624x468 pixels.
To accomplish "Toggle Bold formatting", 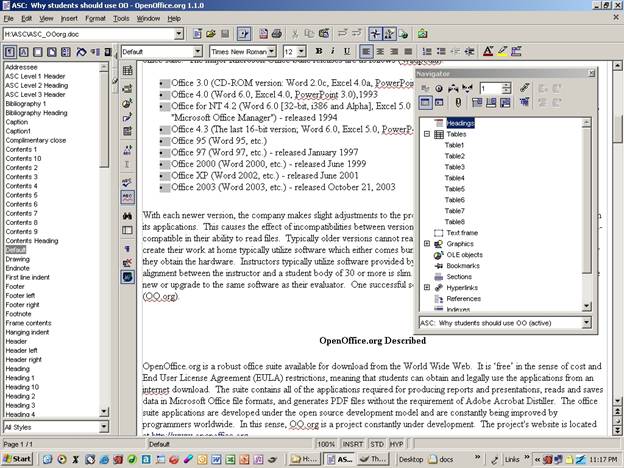I will pos(319,51).
